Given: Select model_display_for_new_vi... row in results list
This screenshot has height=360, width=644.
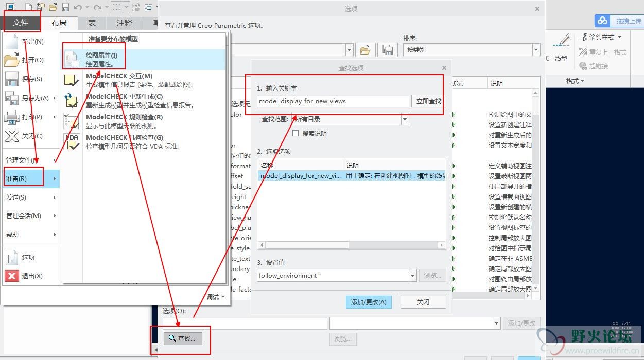Looking at the screenshot, I should (x=352, y=176).
